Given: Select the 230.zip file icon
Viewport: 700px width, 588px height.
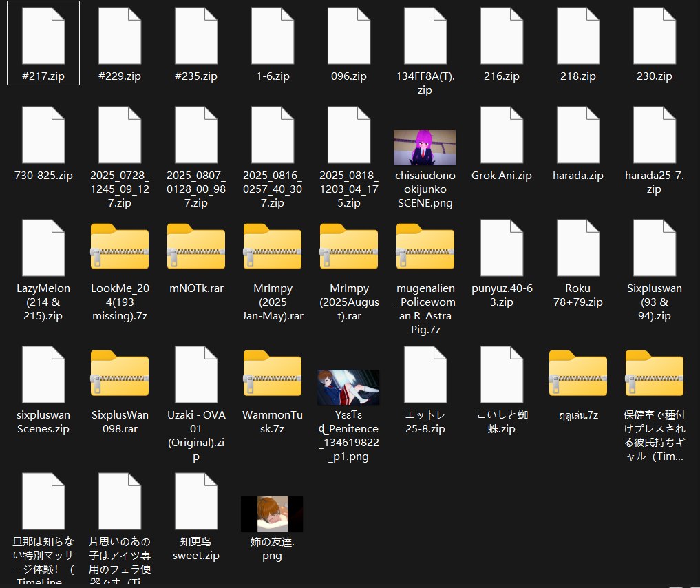Looking at the screenshot, I should 654,36.
